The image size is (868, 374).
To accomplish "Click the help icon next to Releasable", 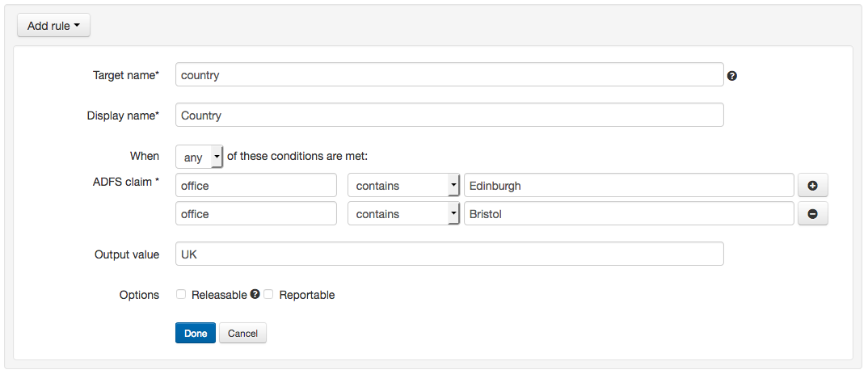I will [x=255, y=295].
